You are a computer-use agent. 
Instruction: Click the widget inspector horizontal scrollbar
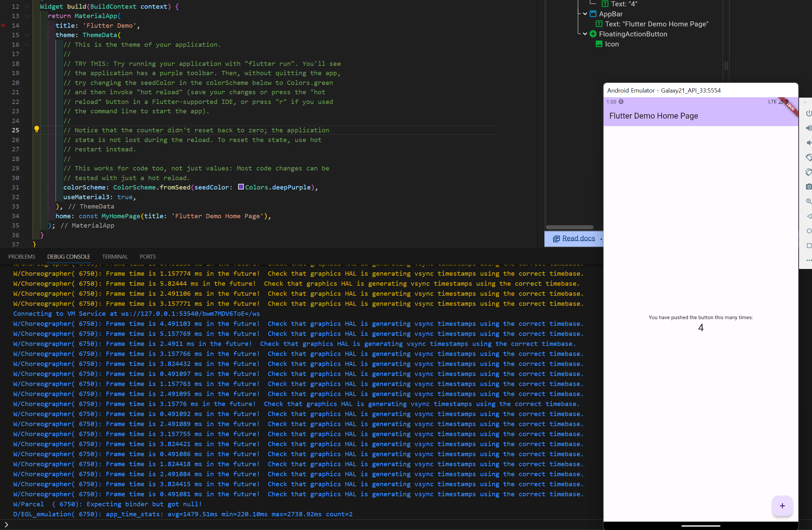570,227
